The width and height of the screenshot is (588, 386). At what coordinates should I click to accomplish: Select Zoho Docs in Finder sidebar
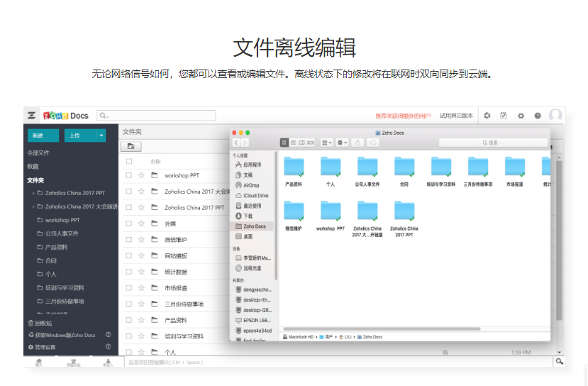point(252,226)
